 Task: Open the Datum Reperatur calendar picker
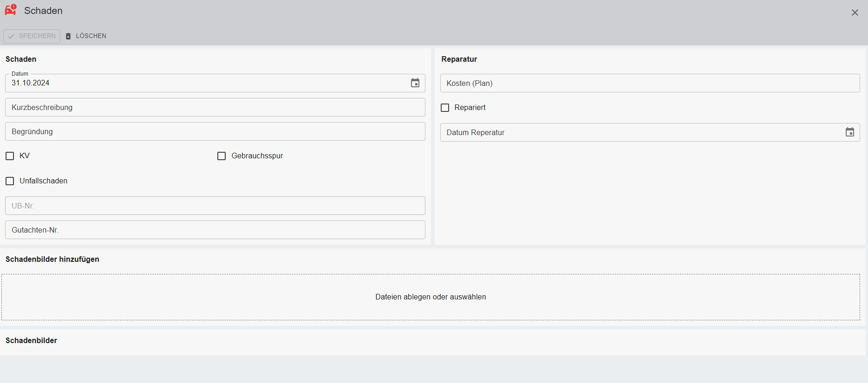pos(849,132)
